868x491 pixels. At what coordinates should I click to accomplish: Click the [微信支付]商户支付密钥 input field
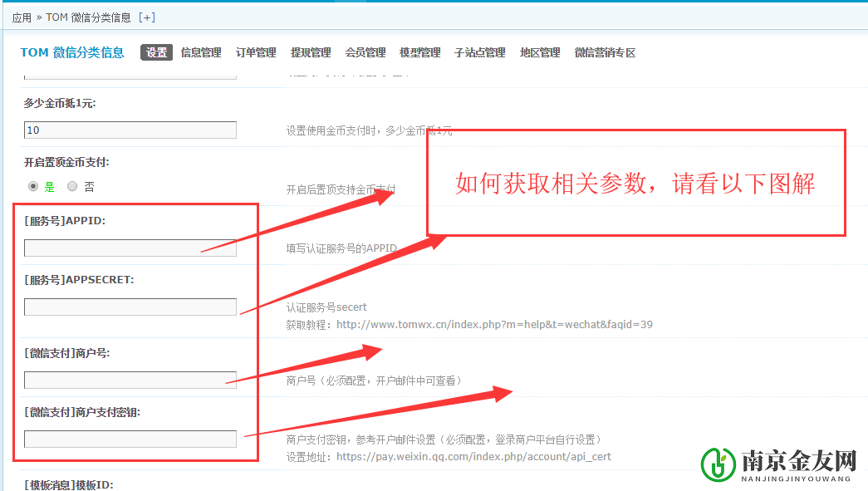(x=130, y=439)
